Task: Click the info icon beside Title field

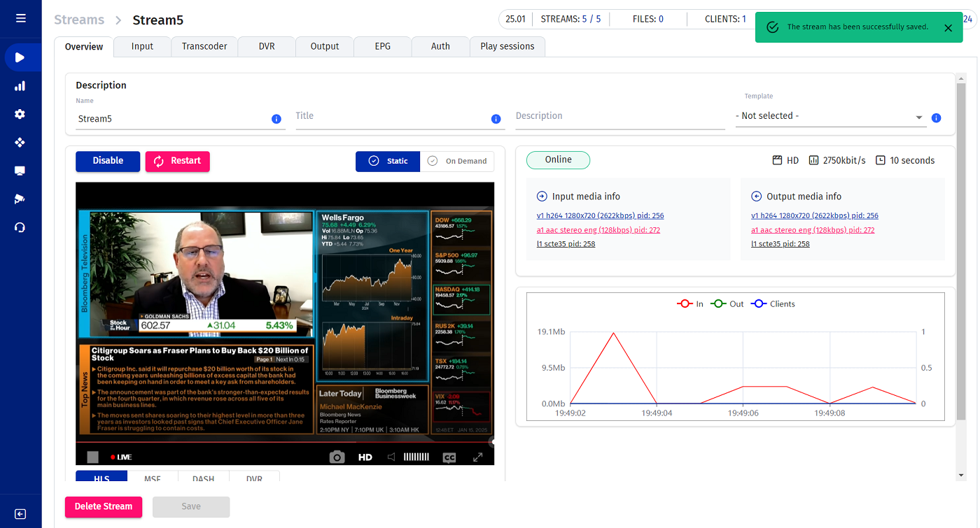Action: pos(496,119)
